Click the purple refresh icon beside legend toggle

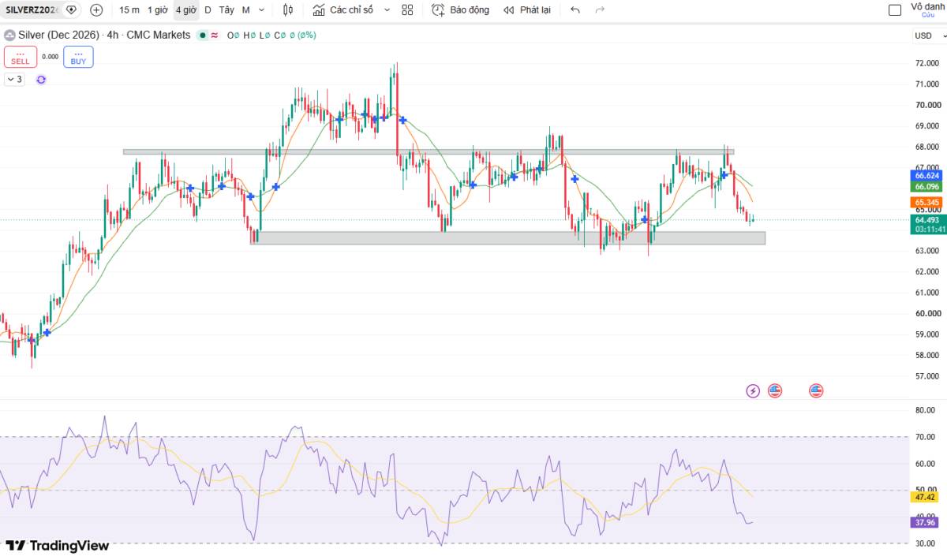[41, 79]
